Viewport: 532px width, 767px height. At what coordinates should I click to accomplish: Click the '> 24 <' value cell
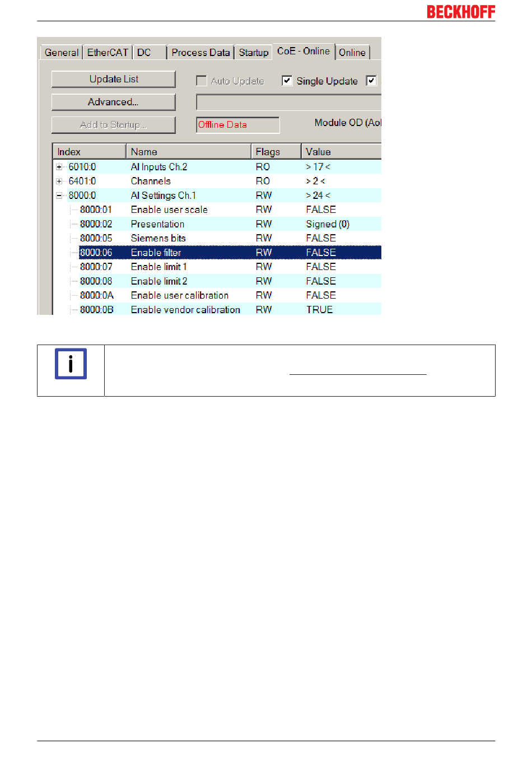click(x=318, y=196)
